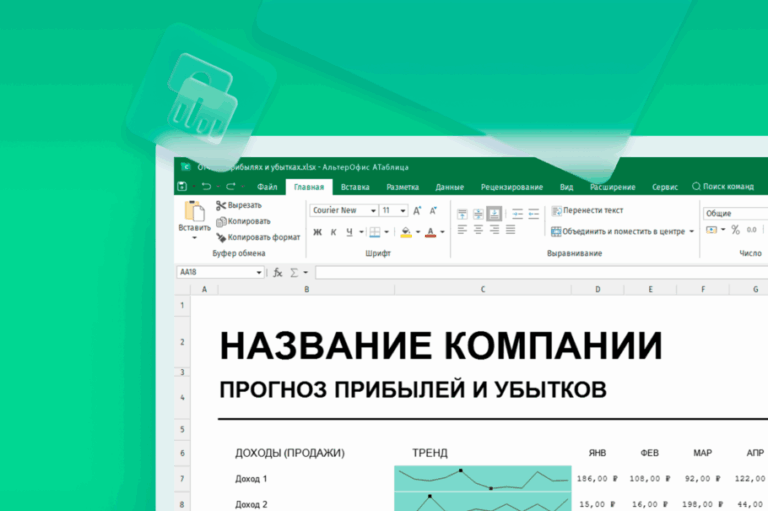Switch to the Вставка tab
Image resolution: width=768 pixels, height=511 pixels.
pos(355,187)
